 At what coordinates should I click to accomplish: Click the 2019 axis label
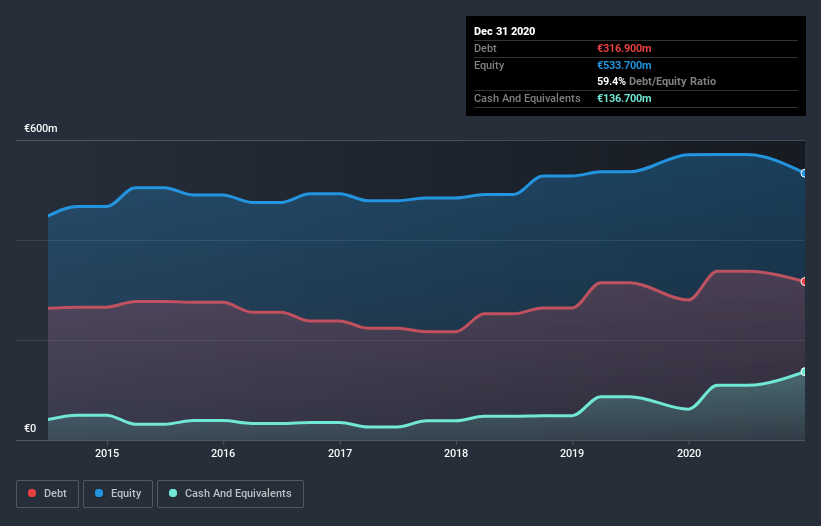(572, 453)
